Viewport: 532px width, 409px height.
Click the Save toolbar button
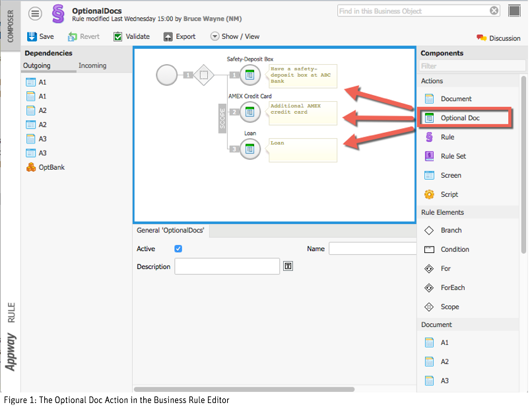pyautogui.click(x=40, y=36)
